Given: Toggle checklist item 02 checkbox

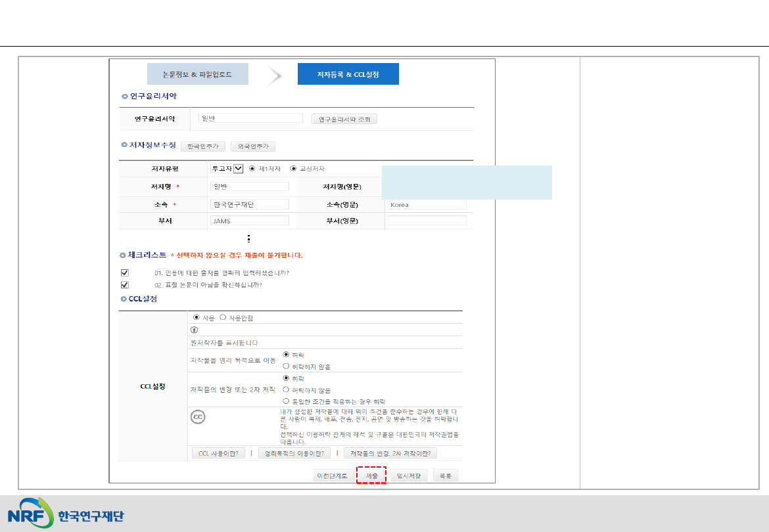Looking at the screenshot, I should click(125, 285).
